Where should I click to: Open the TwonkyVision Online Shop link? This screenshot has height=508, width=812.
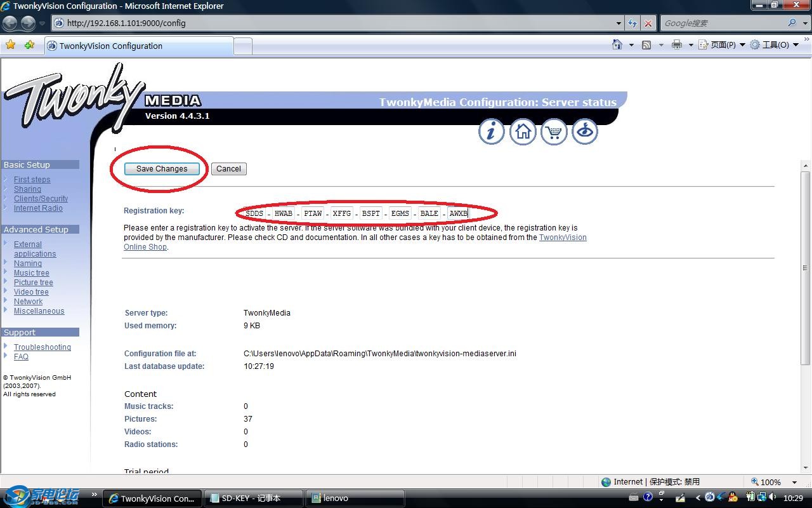562,237
